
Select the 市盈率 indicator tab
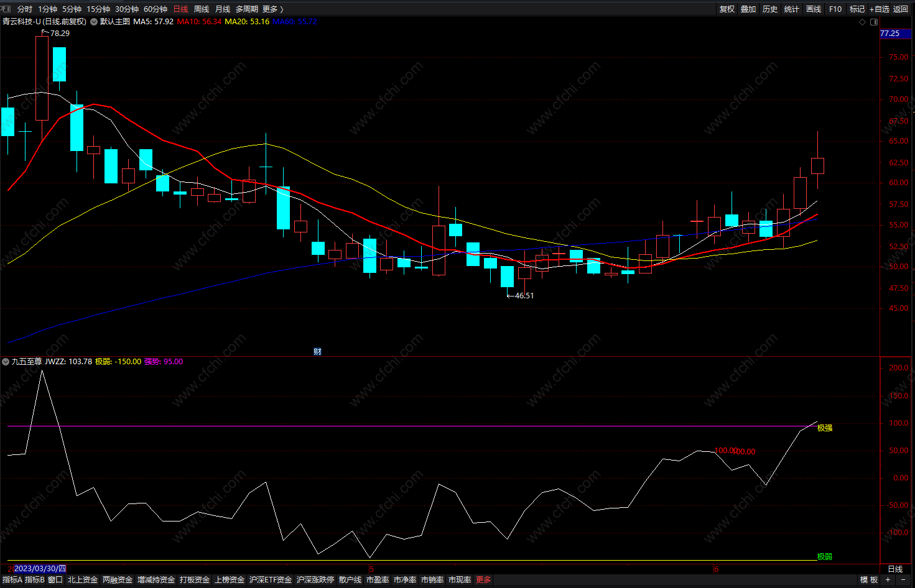pyautogui.click(x=378, y=580)
